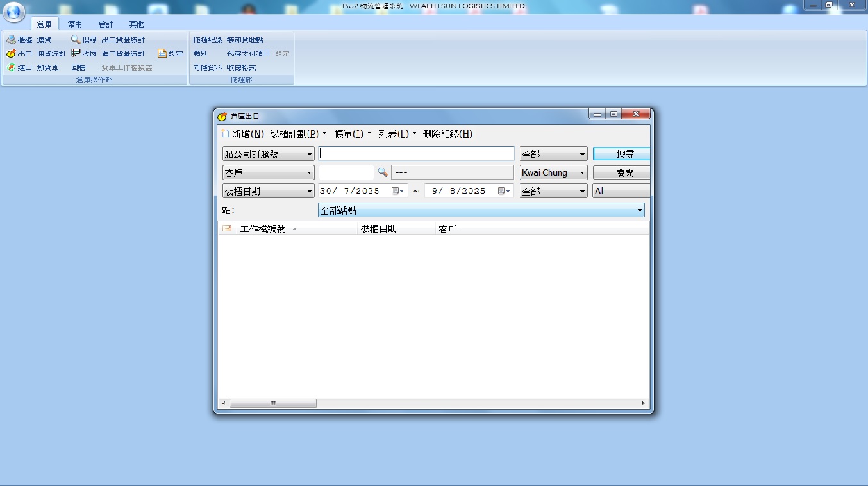Open calendar picker for 30/7/2025 date

pyautogui.click(x=397, y=190)
